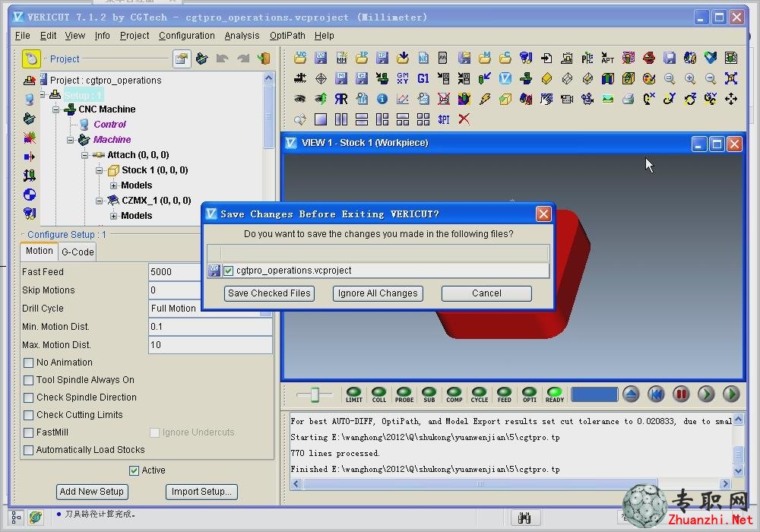Open the File menu
This screenshot has height=532, width=760.
[x=22, y=36]
